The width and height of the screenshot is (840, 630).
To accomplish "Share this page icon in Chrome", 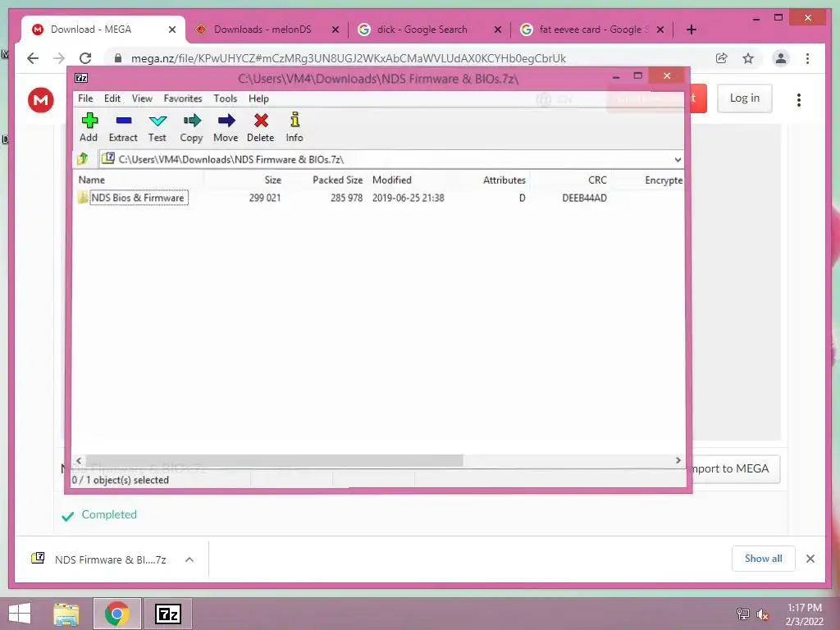I will pos(722,58).
